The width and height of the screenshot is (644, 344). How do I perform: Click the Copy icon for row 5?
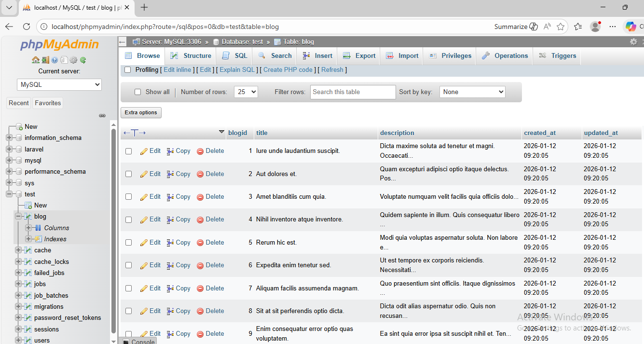point(170,243)
